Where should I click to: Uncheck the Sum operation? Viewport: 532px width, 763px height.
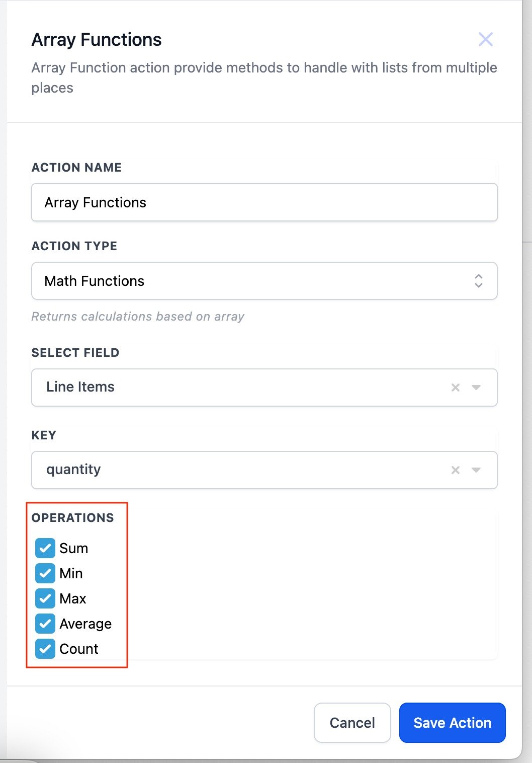(45, 548)
